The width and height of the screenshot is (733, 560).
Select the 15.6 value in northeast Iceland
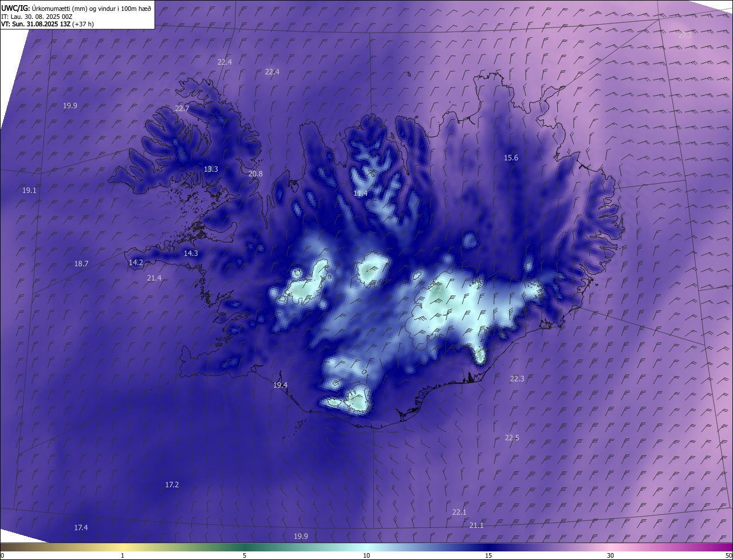(511, 157)
